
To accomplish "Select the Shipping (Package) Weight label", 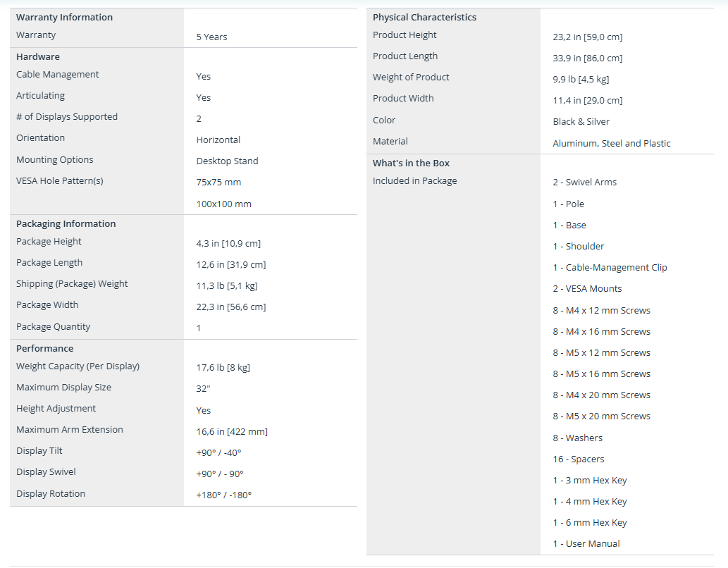I will [x=72, y=283].
